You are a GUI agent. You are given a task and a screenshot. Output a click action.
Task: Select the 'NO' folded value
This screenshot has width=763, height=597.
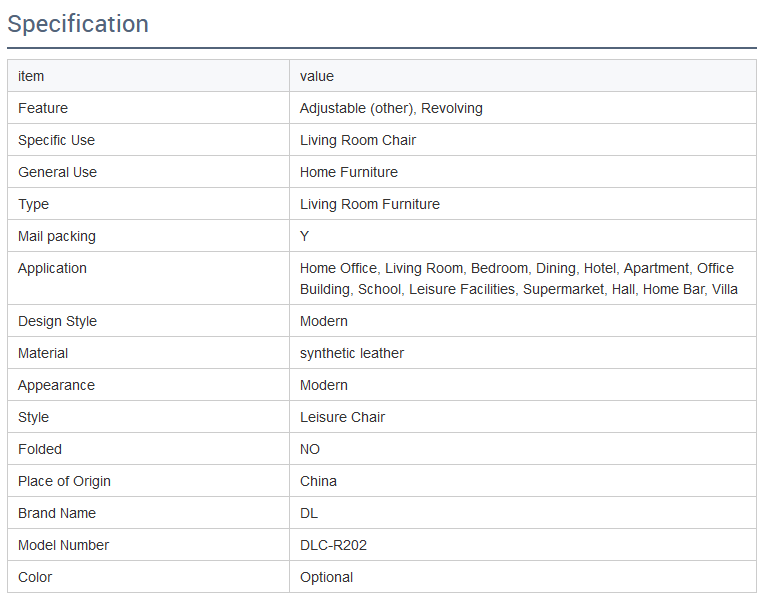tap(310, 449)
